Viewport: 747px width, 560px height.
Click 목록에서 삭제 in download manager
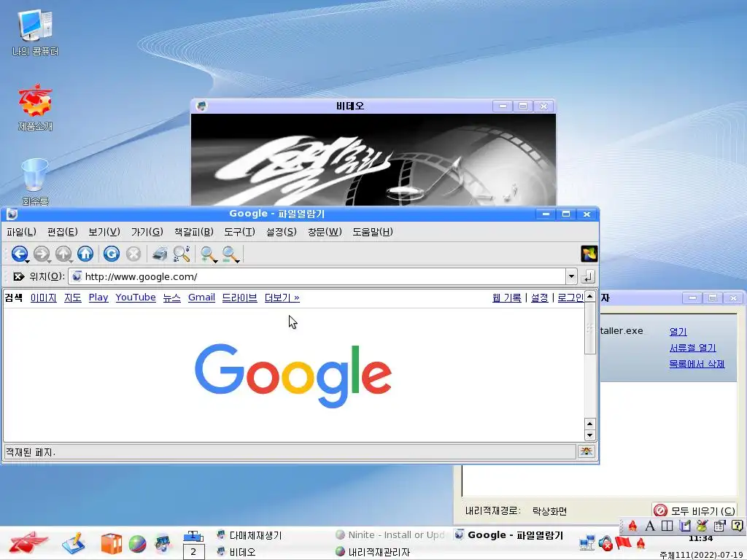pyautogui.click(x=697, y=364)
